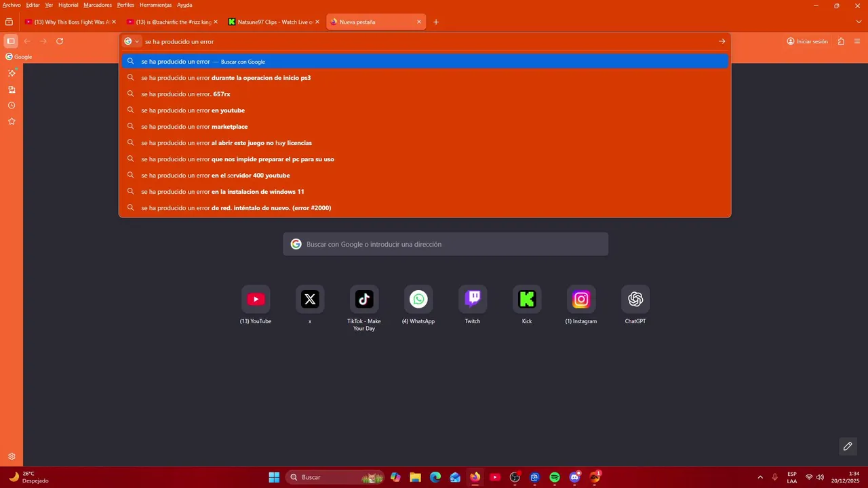This screenshot has width=868, height=488.
Task: Open the Extensions puzzle icon
Action: tap(841, 41)
